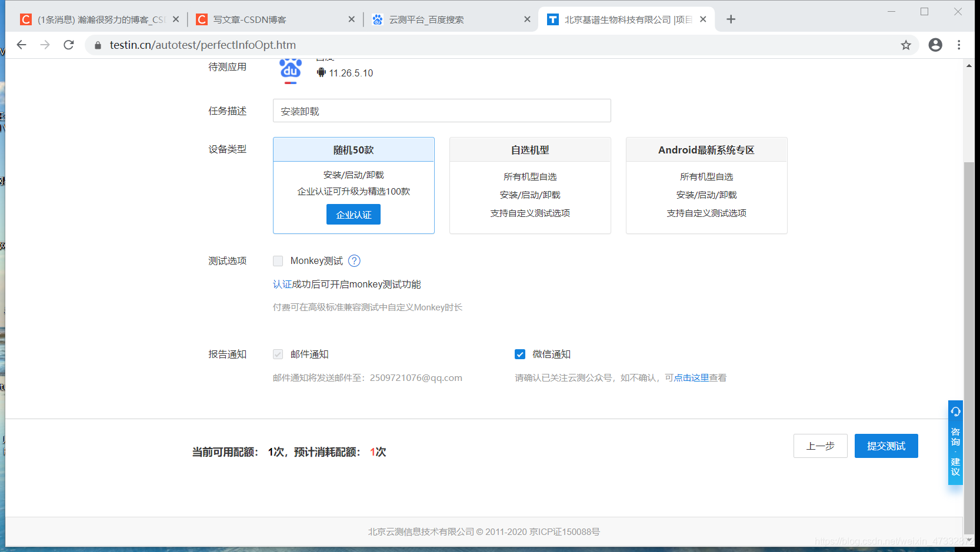The height and width of the screenshot is (552, 980).
Task: Toggle the 邮件通知 checkbox
Action: pyautogui.click(x=278, y=354)
